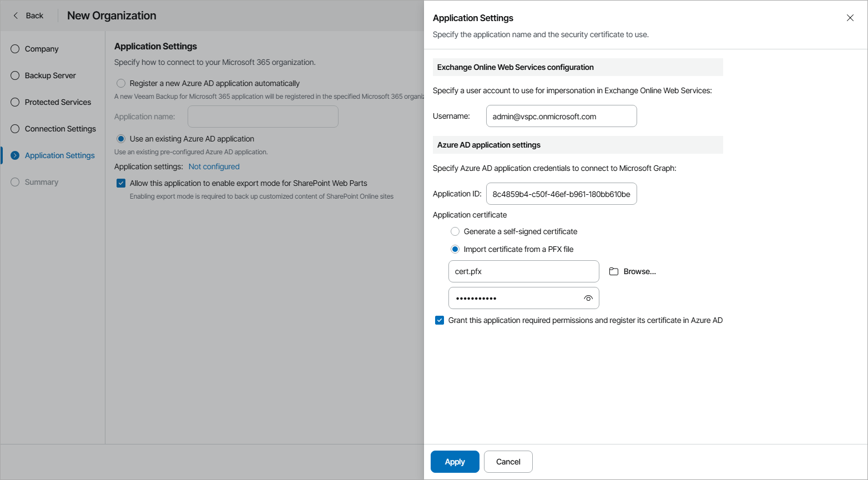Click the Apply button
868x480 pixels.
[x=455, y=461]
